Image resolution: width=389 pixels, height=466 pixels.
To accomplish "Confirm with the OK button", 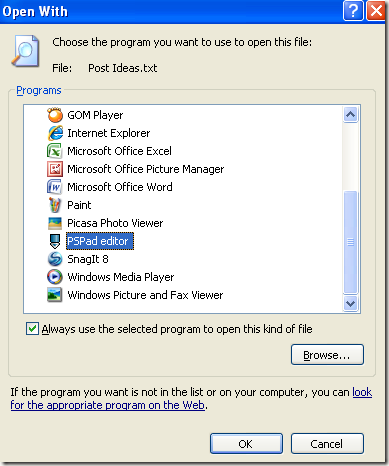I will click(x=246, y=444).
